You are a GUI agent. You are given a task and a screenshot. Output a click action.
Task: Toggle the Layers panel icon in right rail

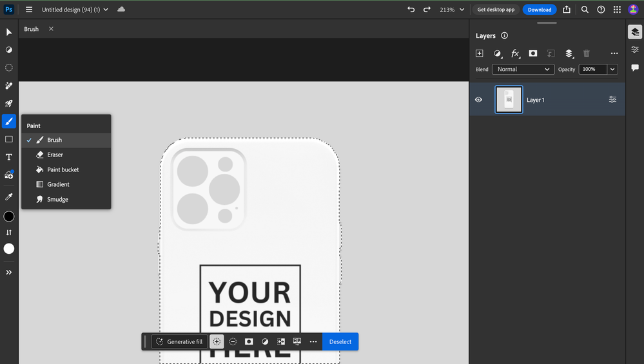(x=635, y=32)
